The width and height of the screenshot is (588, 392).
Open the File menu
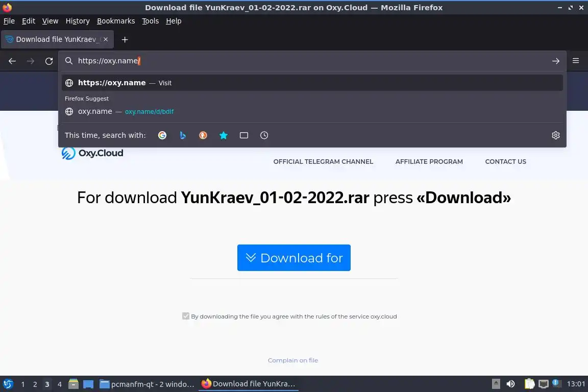(x=9, y=21)
